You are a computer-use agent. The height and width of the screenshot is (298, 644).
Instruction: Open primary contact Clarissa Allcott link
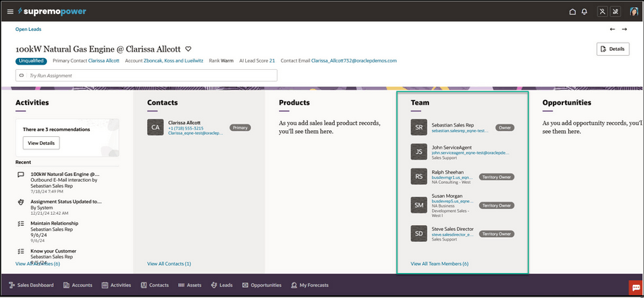(104, 61)
